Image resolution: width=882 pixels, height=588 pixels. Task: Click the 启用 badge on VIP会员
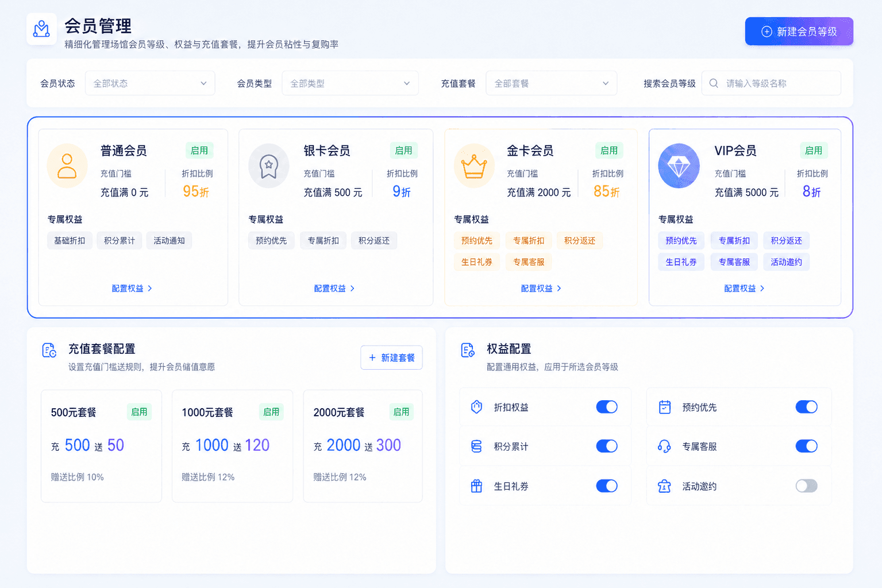(x=814, y=150)
